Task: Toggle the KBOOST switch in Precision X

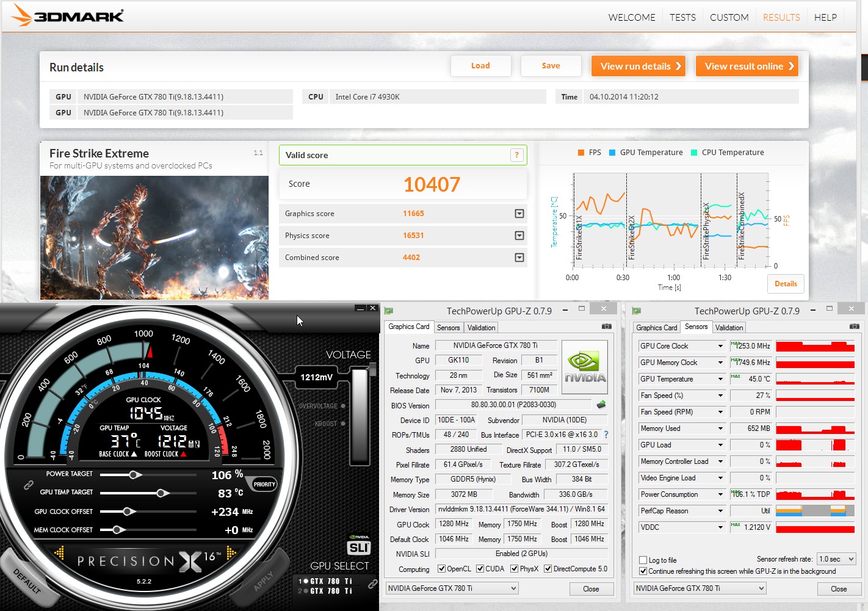Action: click(343, 424)
